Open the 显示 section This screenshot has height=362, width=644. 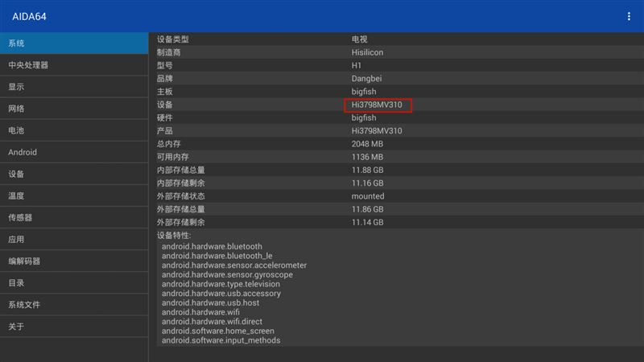point(74,87)
